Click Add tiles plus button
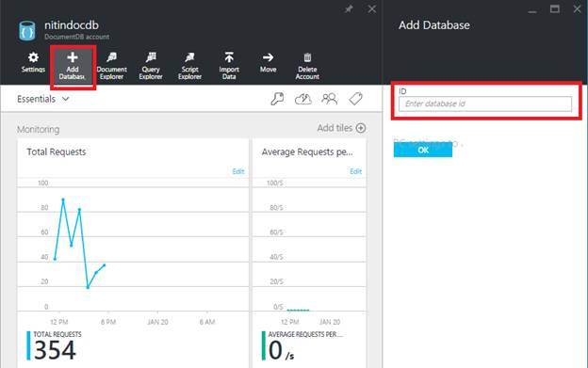The width and height of the screenshot is (588, 368). (360, 128)
